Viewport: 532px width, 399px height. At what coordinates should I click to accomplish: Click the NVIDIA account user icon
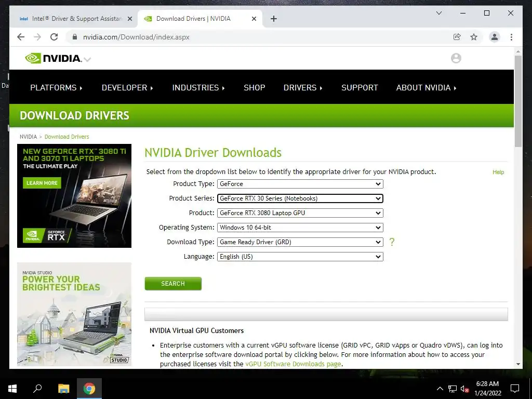coord(456,58)
